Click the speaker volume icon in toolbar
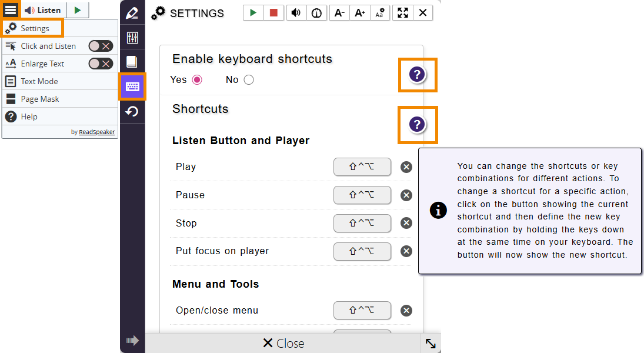Image resolution: width=644 pixels, height=353 pixels. [x=296, y=13]
